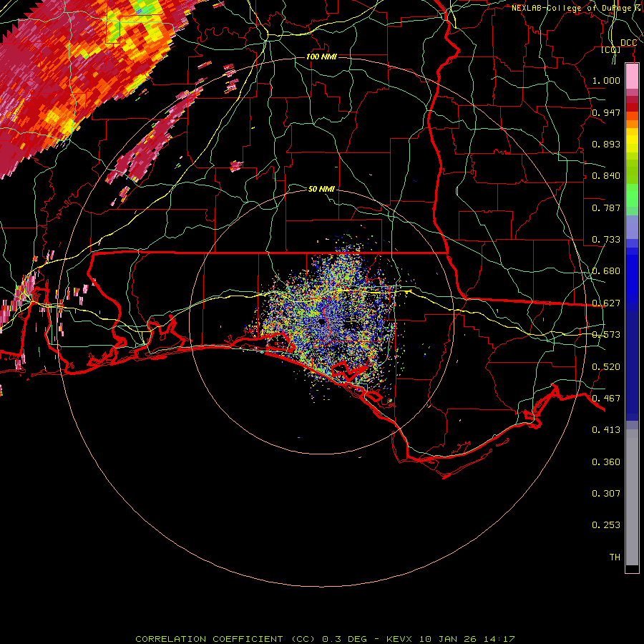This screenshot has height=644, width=644.
Task: Click the 0.307 scale value
Action: click(x=606, y=493)
